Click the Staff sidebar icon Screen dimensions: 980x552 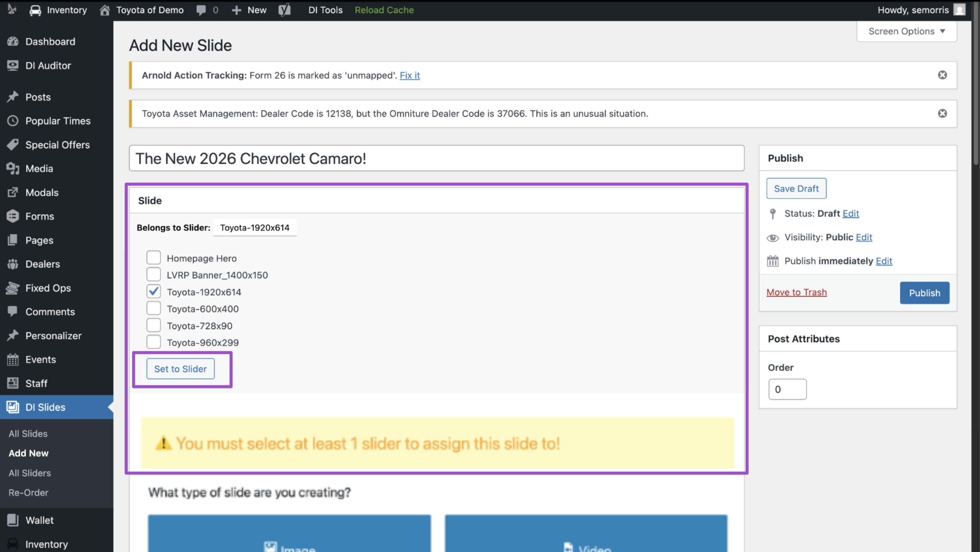13,383
